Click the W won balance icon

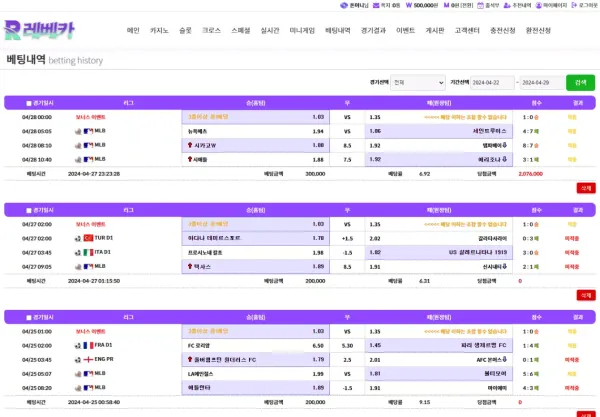point(409,5)
